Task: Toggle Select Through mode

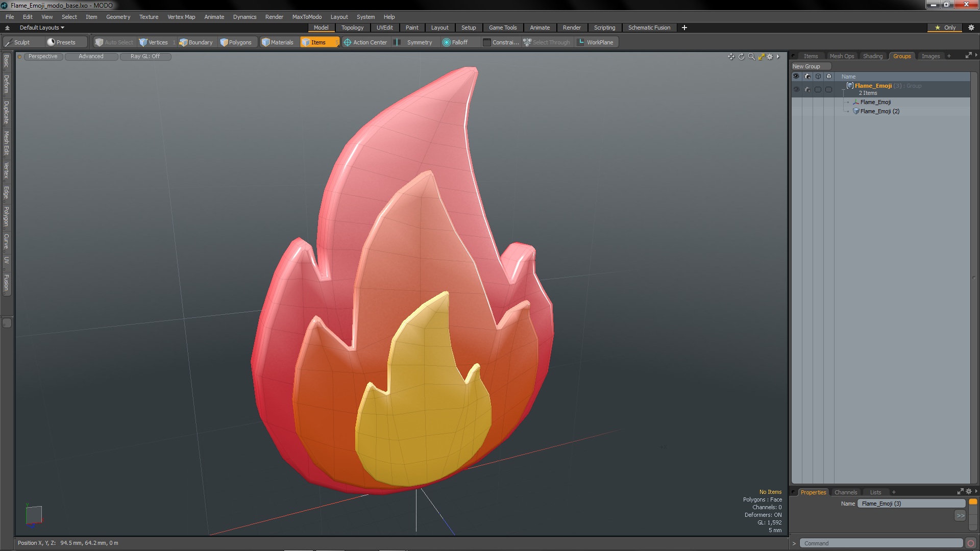Action: pyautogui.click(x=547, y=42)
